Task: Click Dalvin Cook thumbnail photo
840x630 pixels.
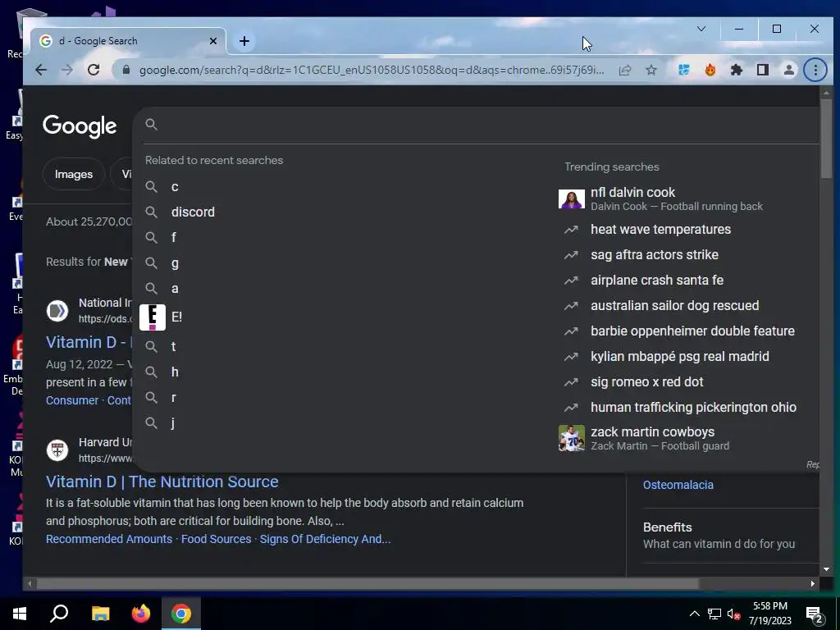Action: point(572,199)
